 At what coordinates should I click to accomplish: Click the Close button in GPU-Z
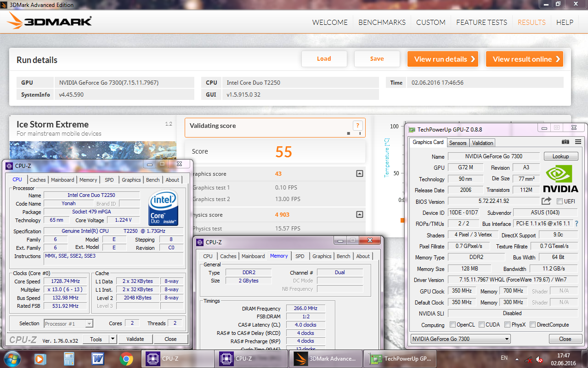point(565,339)
